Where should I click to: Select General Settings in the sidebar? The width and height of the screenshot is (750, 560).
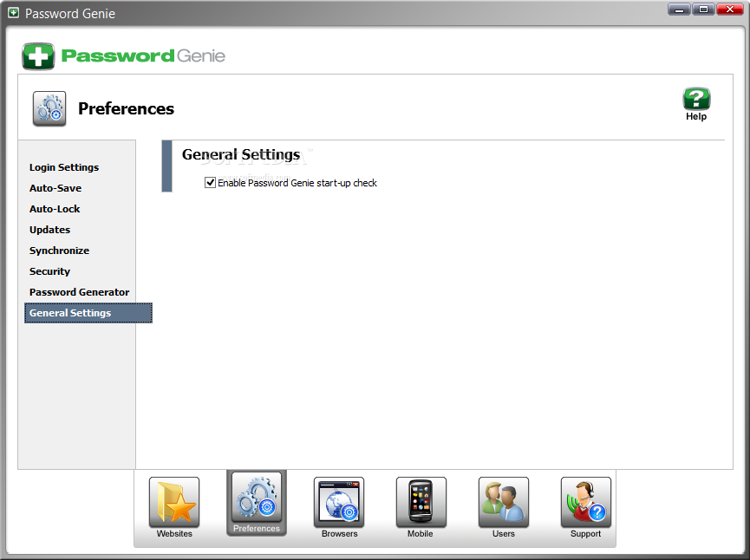tap(88, 313)
